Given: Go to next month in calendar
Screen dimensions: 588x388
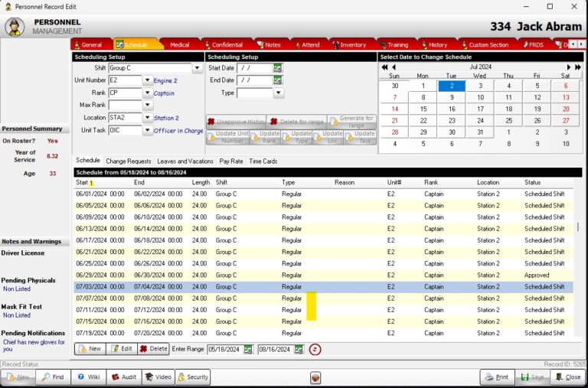Looking at the screenshot, I should click(569, 67).
